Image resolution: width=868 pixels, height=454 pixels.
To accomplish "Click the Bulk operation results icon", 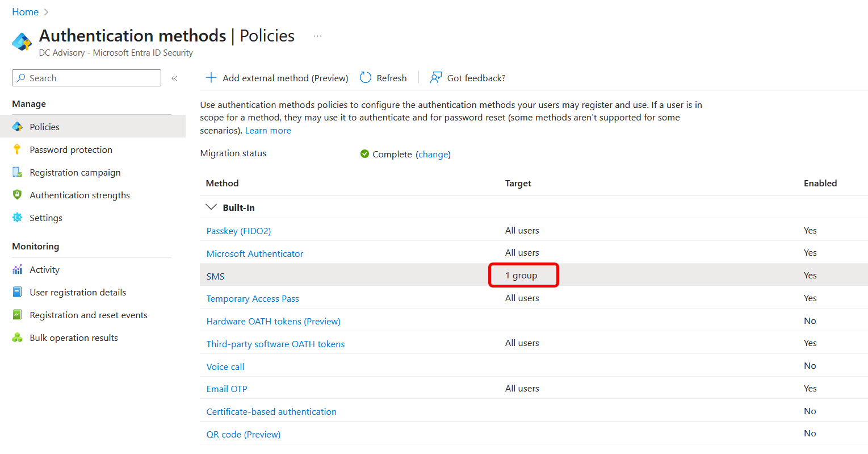I will point(17,338).
